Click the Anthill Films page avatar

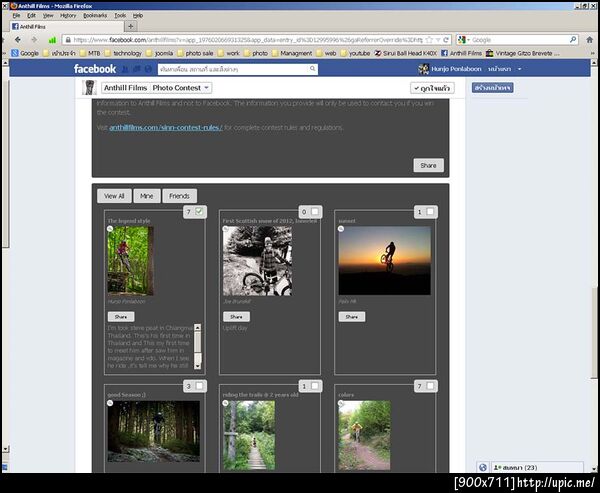pos(89,88)
